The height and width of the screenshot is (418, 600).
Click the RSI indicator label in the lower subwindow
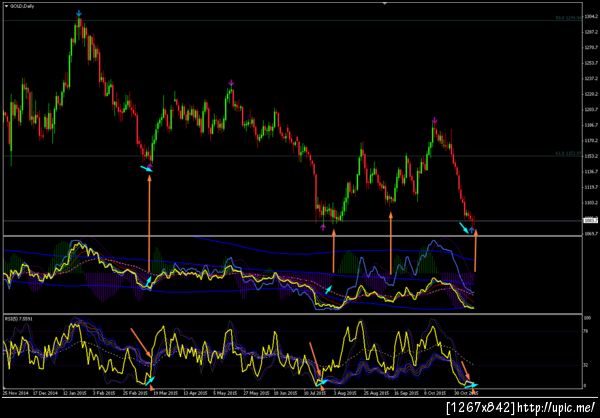pyautogui.click(x=18, y=318)
